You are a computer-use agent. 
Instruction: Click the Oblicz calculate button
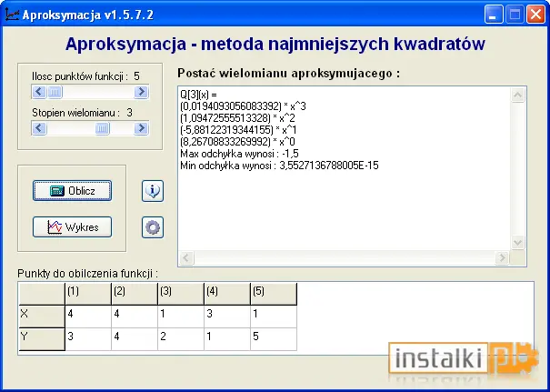(x=72, y=191)
